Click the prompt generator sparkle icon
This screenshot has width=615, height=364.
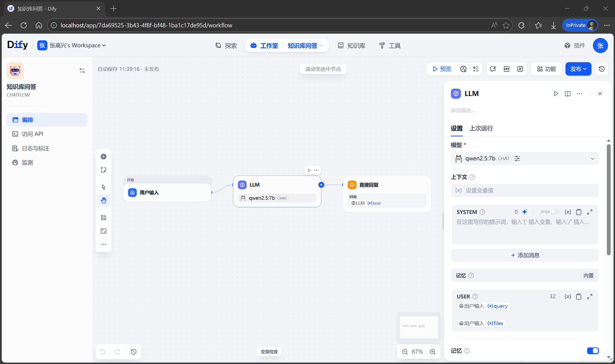click(x=525, y=212)
